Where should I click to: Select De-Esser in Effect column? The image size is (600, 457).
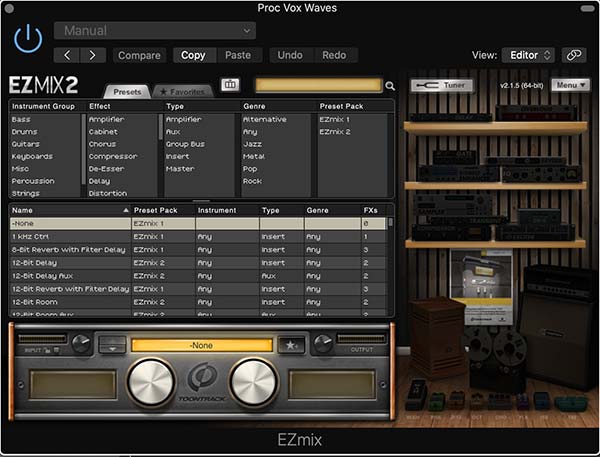click(x=106, y=169)
